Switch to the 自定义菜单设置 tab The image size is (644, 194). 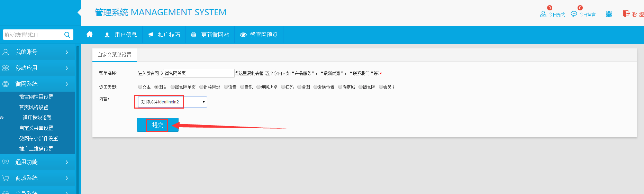pos(114,55)
